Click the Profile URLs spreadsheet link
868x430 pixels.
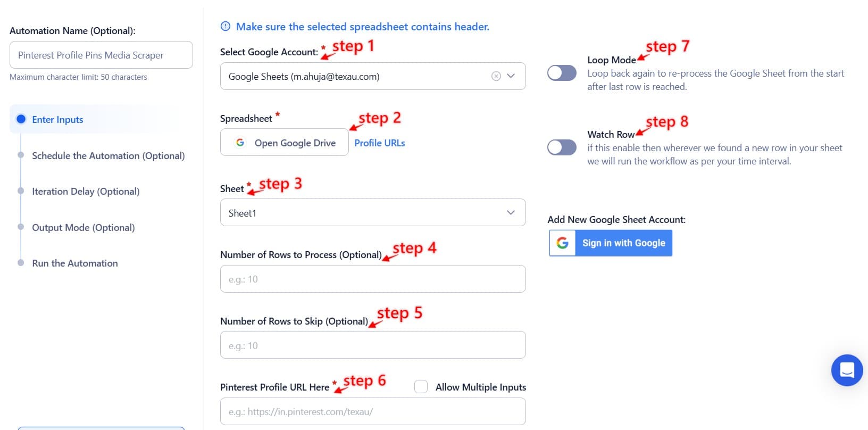[379, 143]
